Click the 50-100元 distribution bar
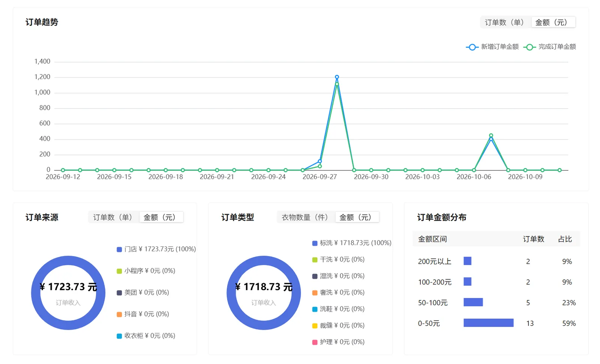Image resolution: width=600 pixels, height=364 pixels. [473, 302]
